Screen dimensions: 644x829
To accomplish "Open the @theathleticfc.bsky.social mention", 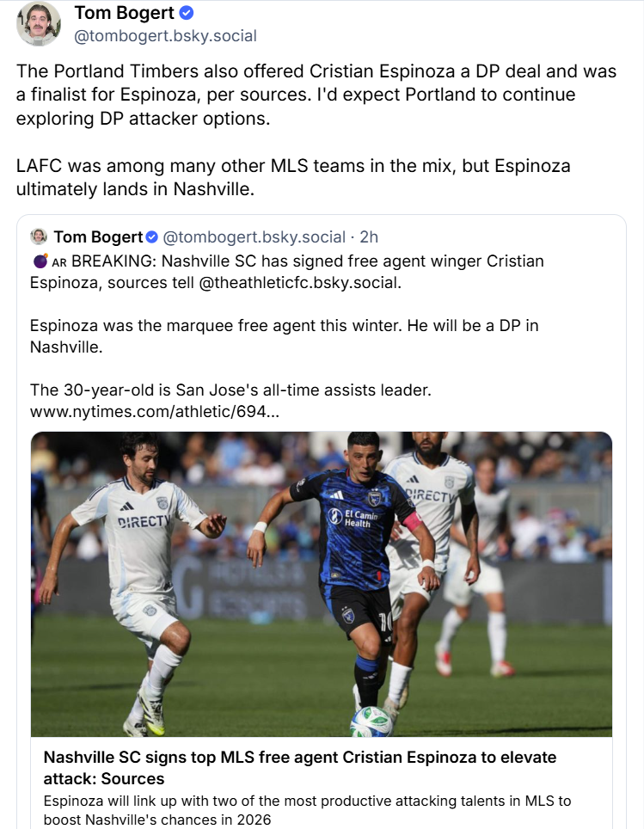I will pyautogui.click(x=299, y=283).
